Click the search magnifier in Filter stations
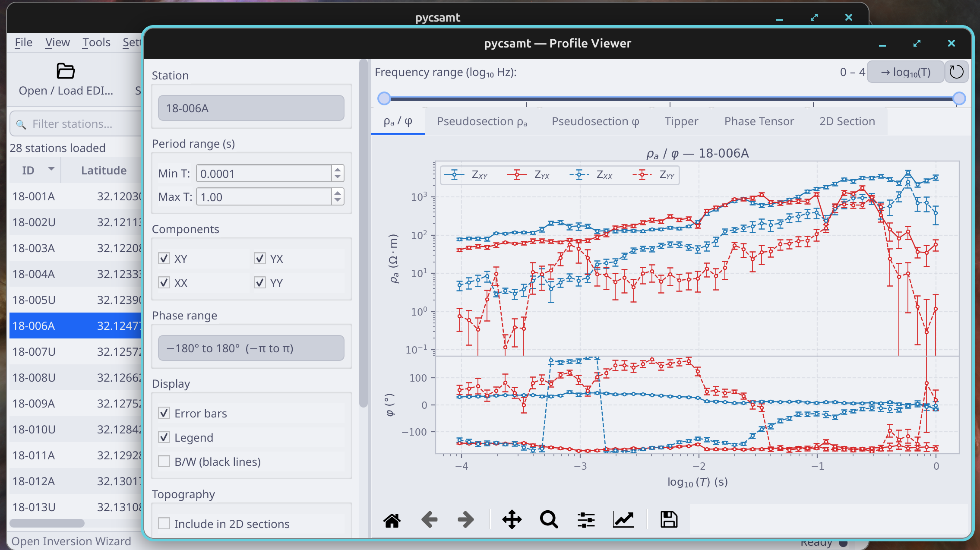 pyautogui.click(x=21, y=124)
